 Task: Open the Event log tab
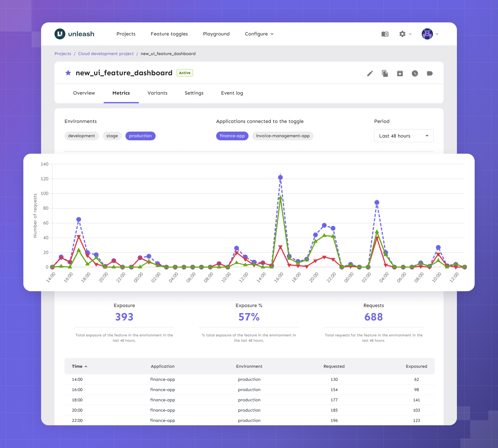tap(232, 93)
